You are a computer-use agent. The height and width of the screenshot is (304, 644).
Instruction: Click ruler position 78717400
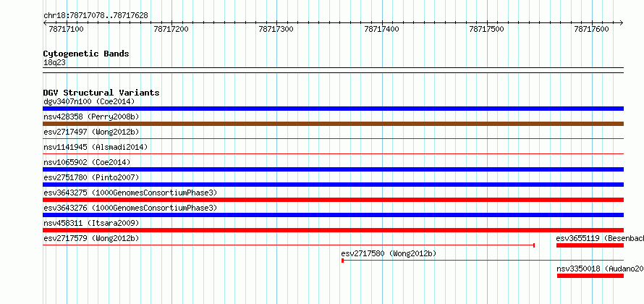click(381, 29)
